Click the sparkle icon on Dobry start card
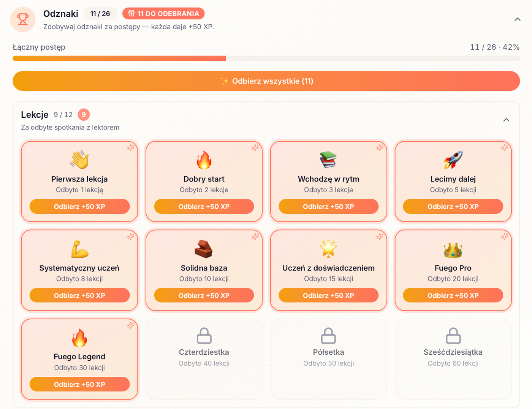This screenshot has width=532, height=409. (x=255, y=148)
